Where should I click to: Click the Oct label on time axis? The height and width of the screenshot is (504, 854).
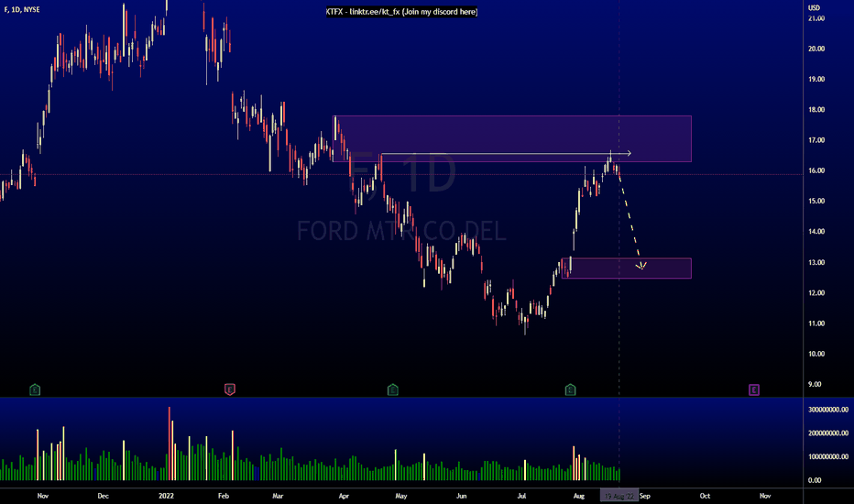(x=705, y=496)
